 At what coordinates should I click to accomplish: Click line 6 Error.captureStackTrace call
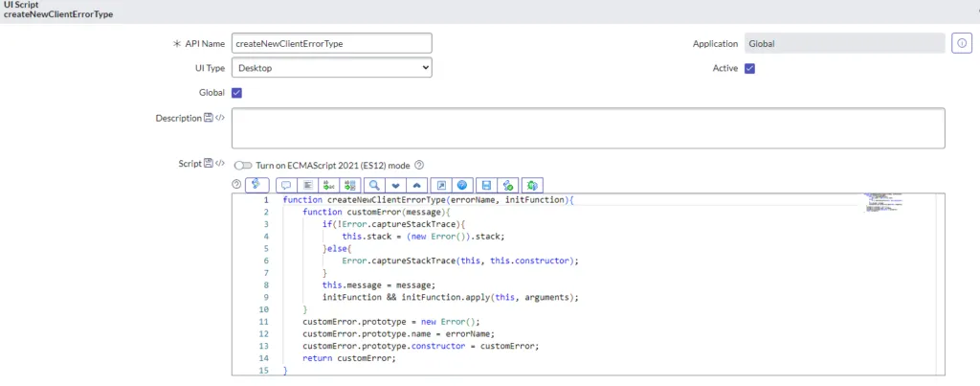click(460, 261)
